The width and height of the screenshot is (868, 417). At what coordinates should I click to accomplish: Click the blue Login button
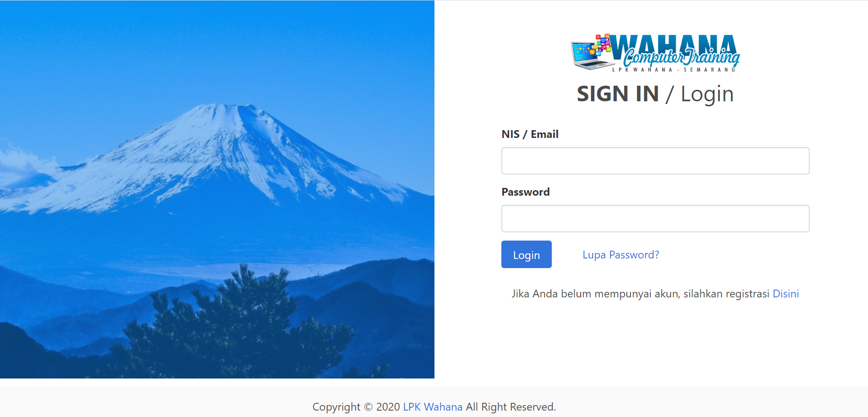(527, 254)
